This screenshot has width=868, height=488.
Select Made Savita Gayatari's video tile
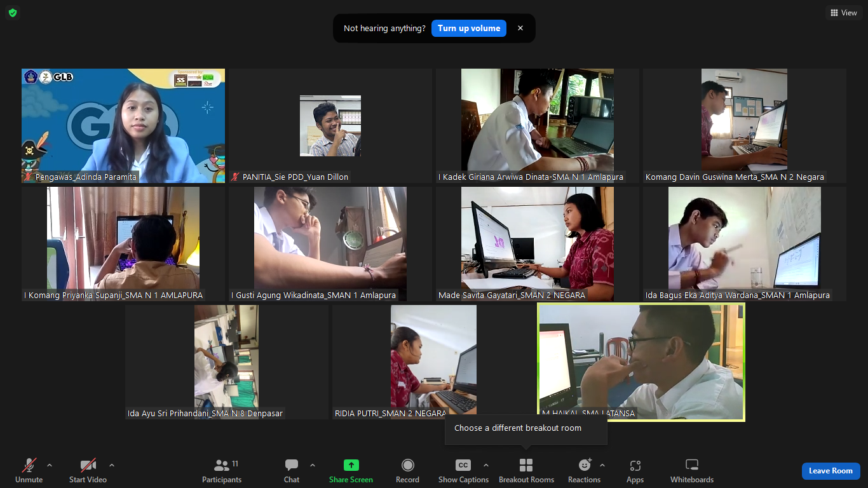pyautogui.click(x=537, y=243)
